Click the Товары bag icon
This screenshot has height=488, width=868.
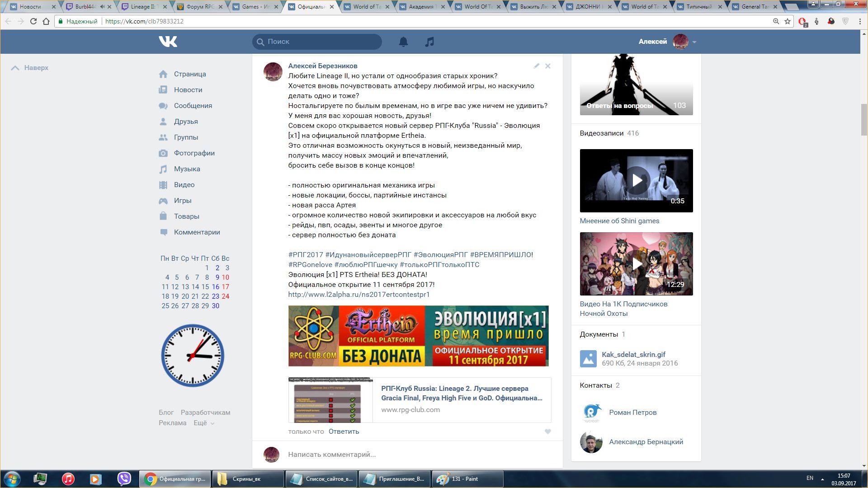tap(163, 216)
